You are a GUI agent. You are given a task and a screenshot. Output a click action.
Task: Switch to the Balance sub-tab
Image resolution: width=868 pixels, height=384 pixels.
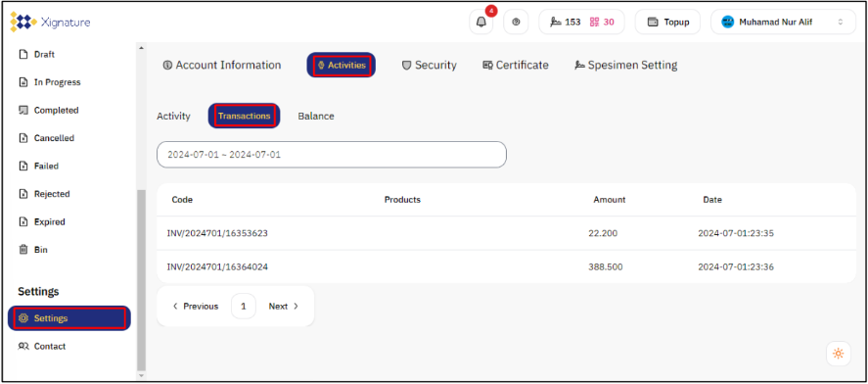point(316,117)
